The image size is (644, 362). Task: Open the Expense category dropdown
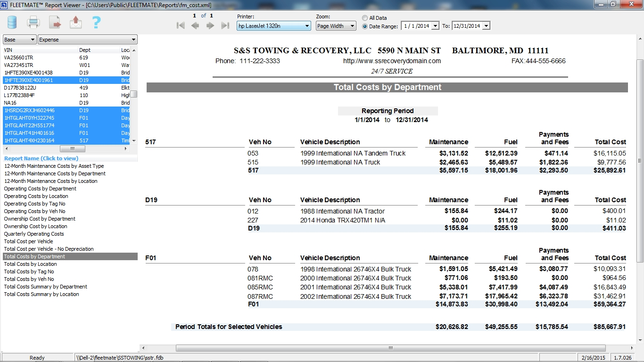pyautogui.click(x=134, y=40)
